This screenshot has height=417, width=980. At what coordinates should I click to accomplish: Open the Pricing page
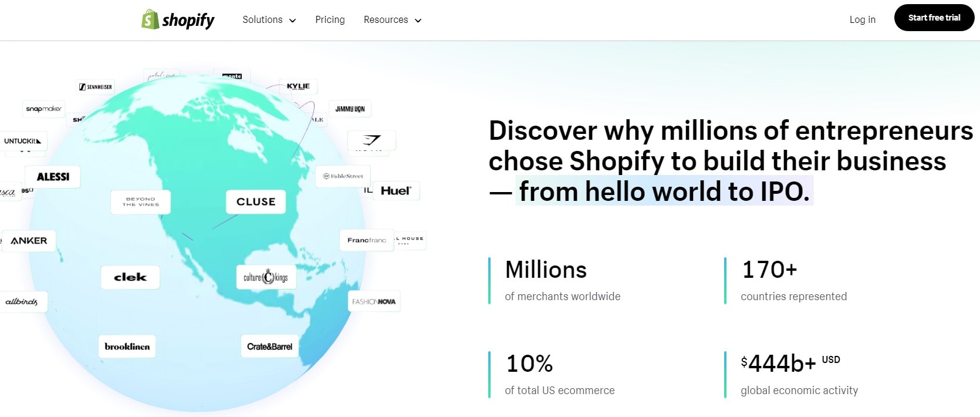click(330, 20)
